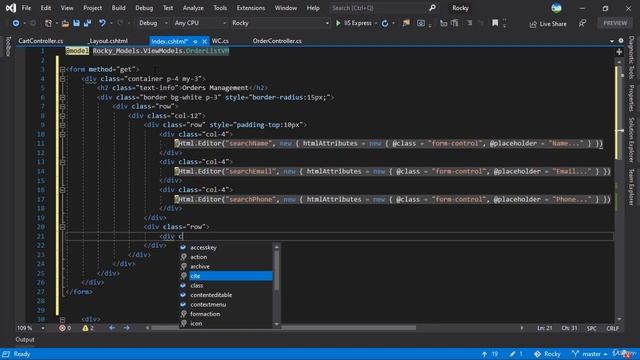Click the warnings count indicator

tap(88, 328)
